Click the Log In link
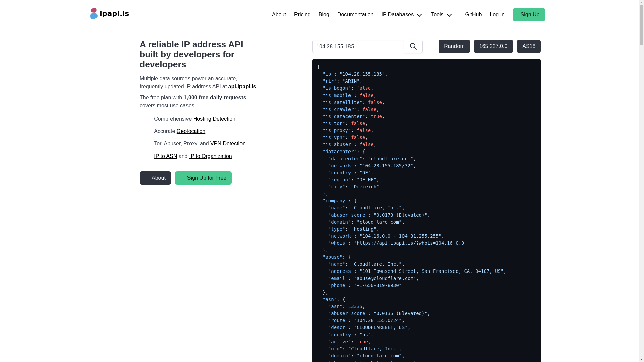Viewport: 644px width, 362px height. coord(497,15)
